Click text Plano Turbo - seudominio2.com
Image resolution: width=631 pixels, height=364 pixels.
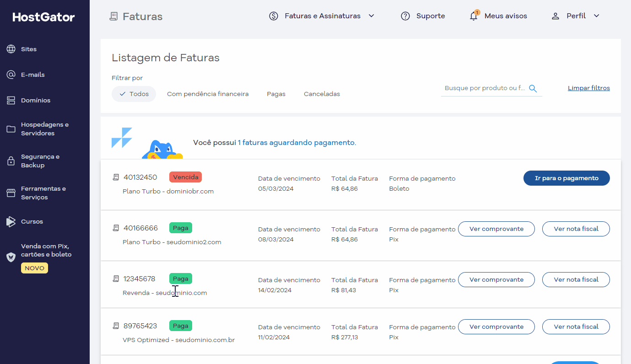[172, 242]
